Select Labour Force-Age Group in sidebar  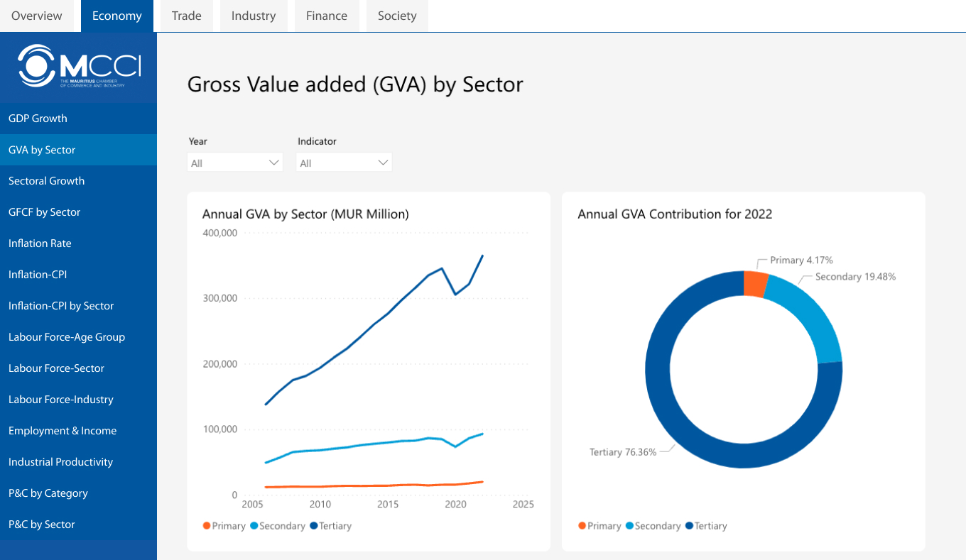pyautogui.click(x=67, y=337)
